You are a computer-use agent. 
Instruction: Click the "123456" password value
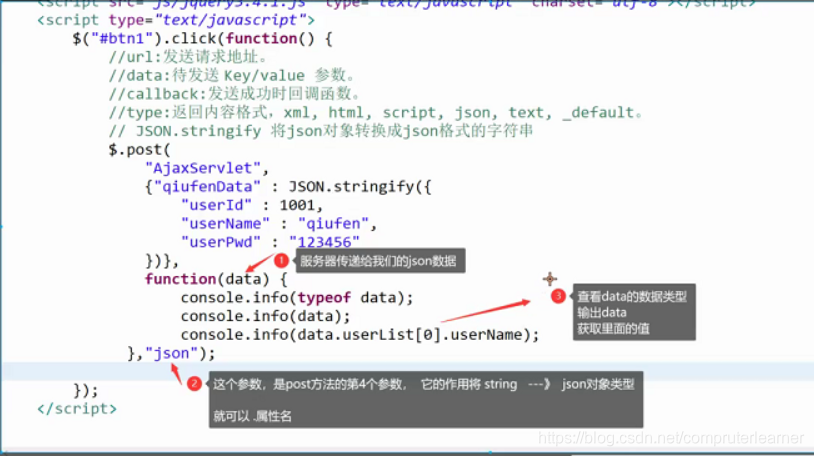(x=324, y=242)
